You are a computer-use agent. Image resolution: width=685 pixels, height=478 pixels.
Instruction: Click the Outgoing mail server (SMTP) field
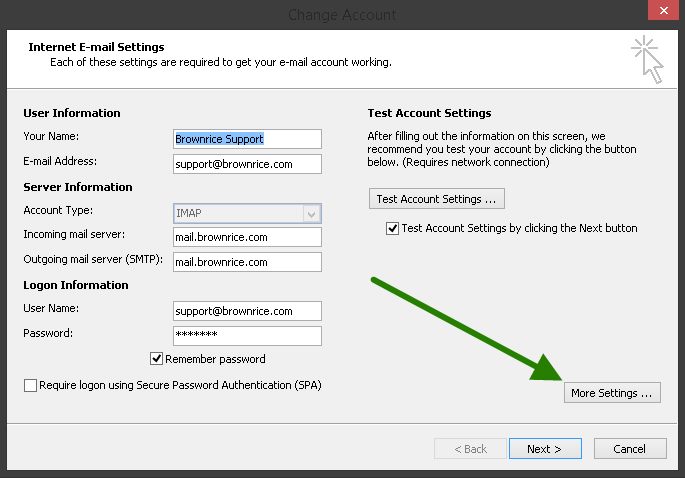coord(247,262)
